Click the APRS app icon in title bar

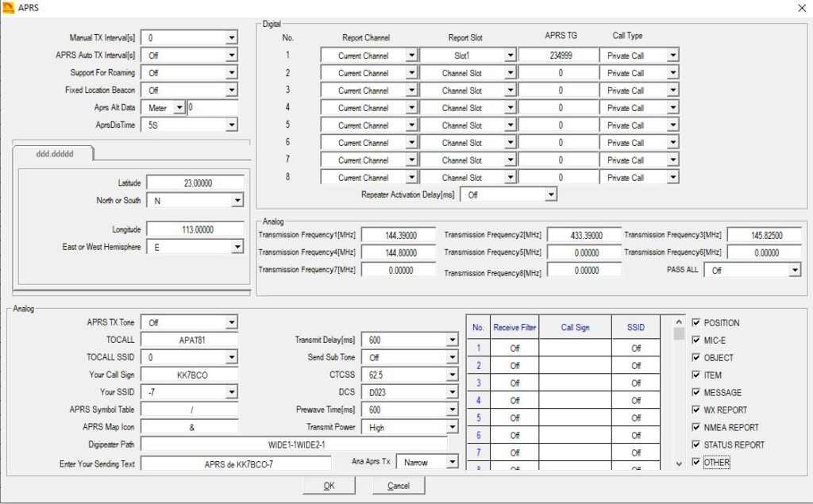pyautogui.click(x=9, y=8)
